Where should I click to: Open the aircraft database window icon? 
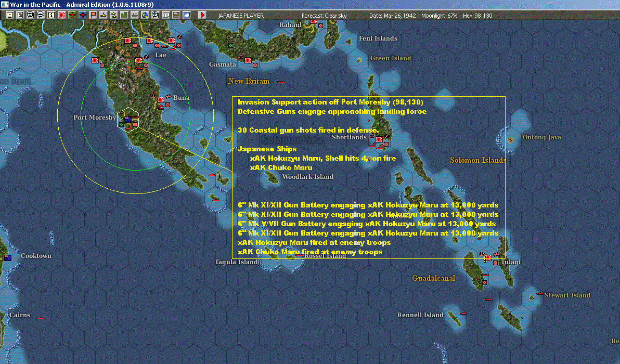click(31, 15)
